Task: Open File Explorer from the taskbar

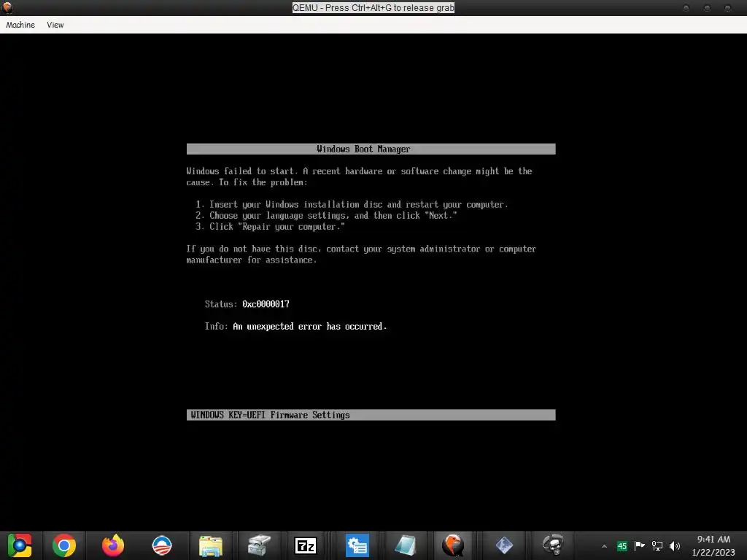Action: click(x=211, y=545)
